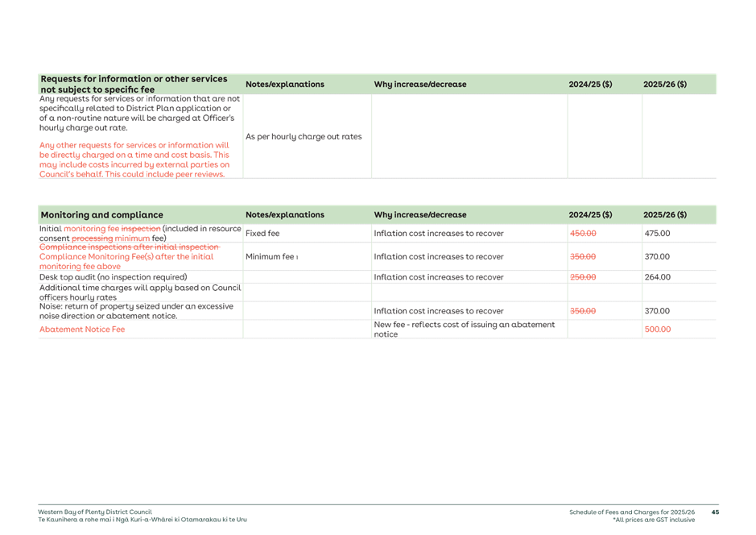This screenshot has width=756, height=535.
Task: Click the 'Requests for information or other services' heading
Action: click(134, 80)
